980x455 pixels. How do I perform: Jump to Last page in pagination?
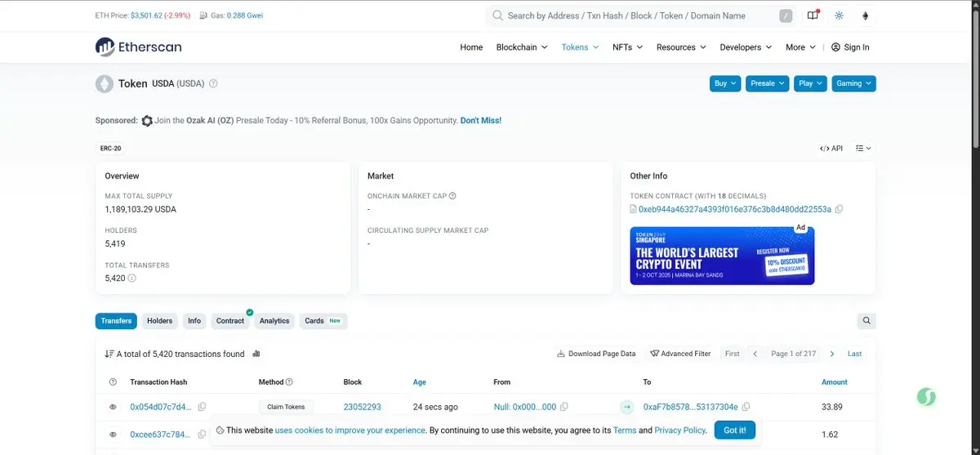click(854, 354)
